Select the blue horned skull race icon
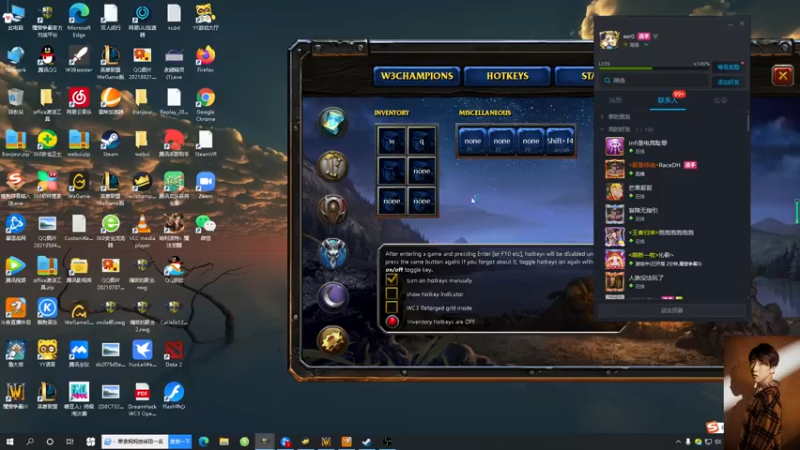 (x=333, y=253)
